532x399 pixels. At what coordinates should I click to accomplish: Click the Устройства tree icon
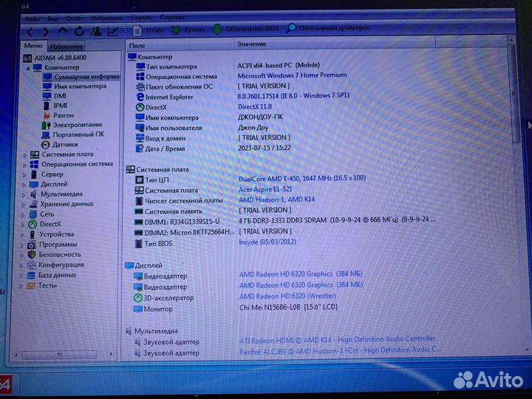click(33, 235)
